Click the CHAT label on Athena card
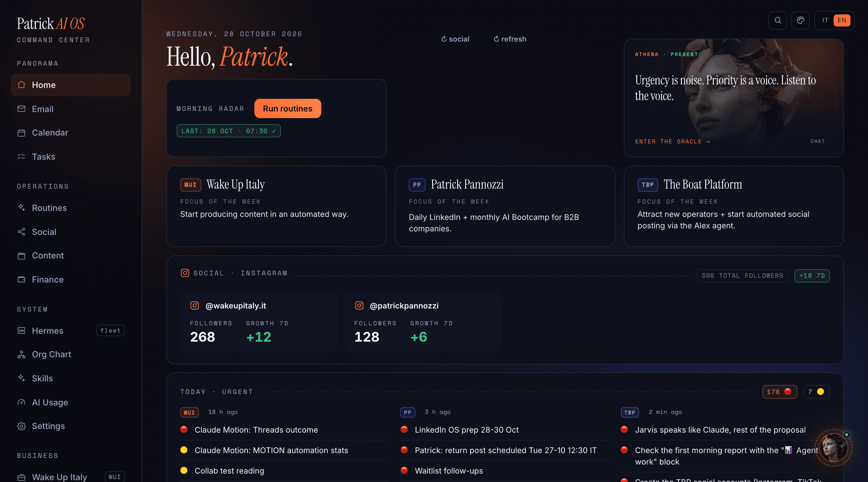 (817, 141)
